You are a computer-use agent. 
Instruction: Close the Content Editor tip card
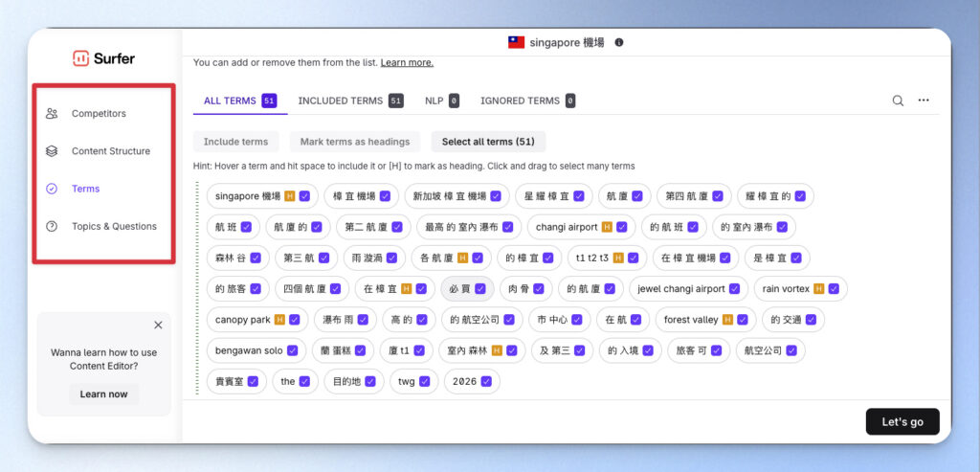point(158,326)
